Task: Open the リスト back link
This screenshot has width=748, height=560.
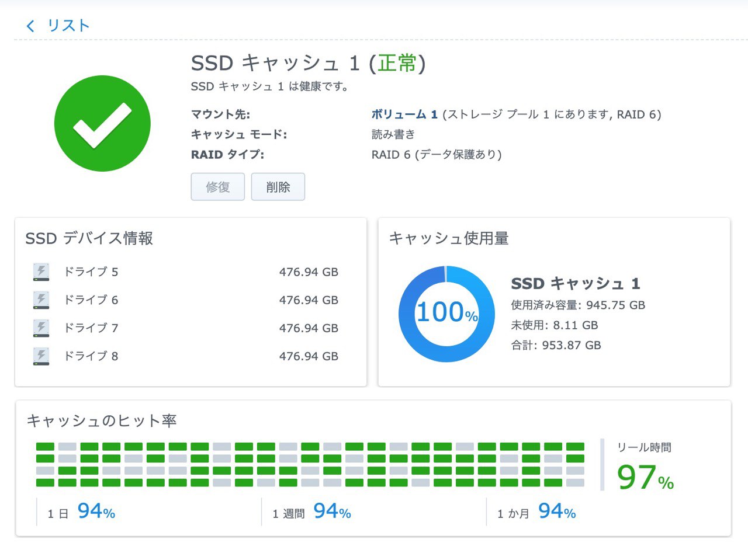Action: [68, 26]
